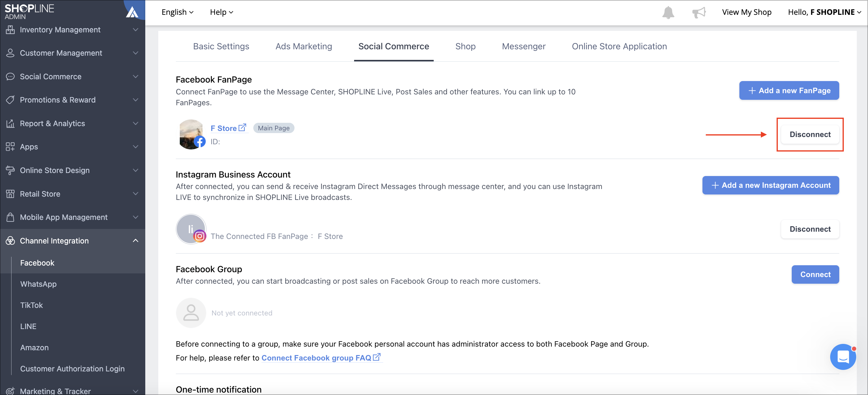This screenshot has width=868, height=395.
Task: Switch to the Basic Settings tab
Action: (221, 46)
